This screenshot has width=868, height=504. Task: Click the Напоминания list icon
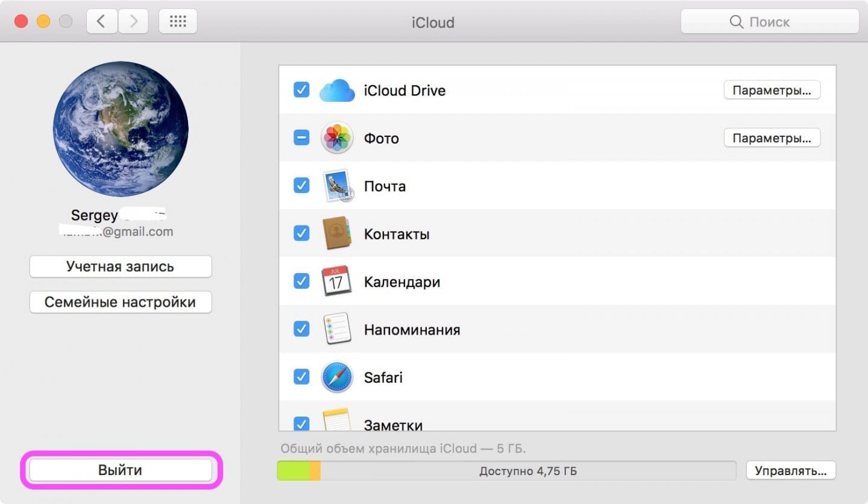point(336,329)
